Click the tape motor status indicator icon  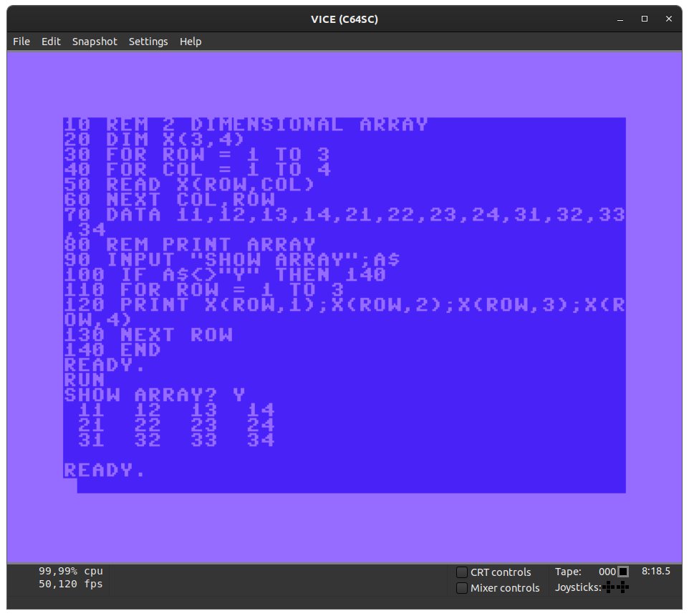(x=623, y=572)
